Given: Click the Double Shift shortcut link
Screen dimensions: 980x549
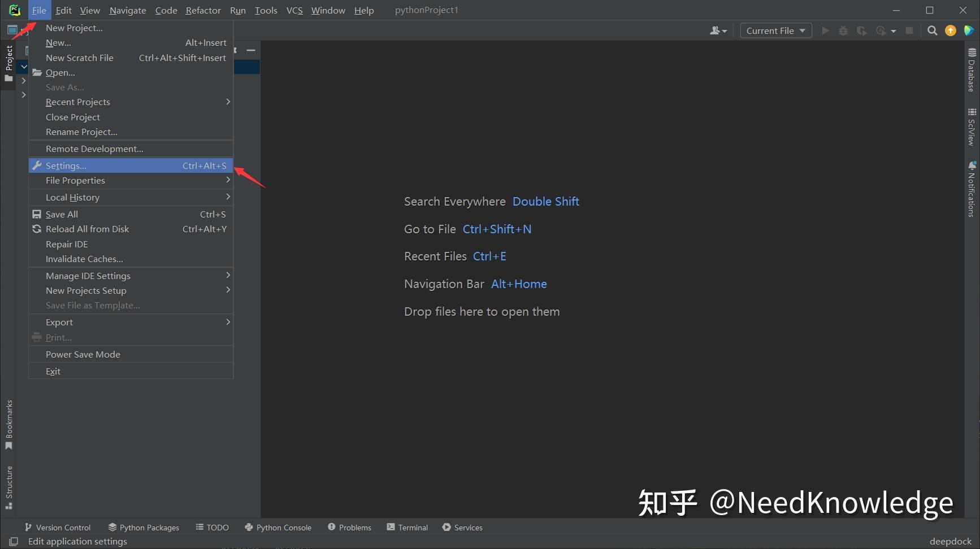Looking at the screenshot, I should pyautogui.click(x=545, y=201).
